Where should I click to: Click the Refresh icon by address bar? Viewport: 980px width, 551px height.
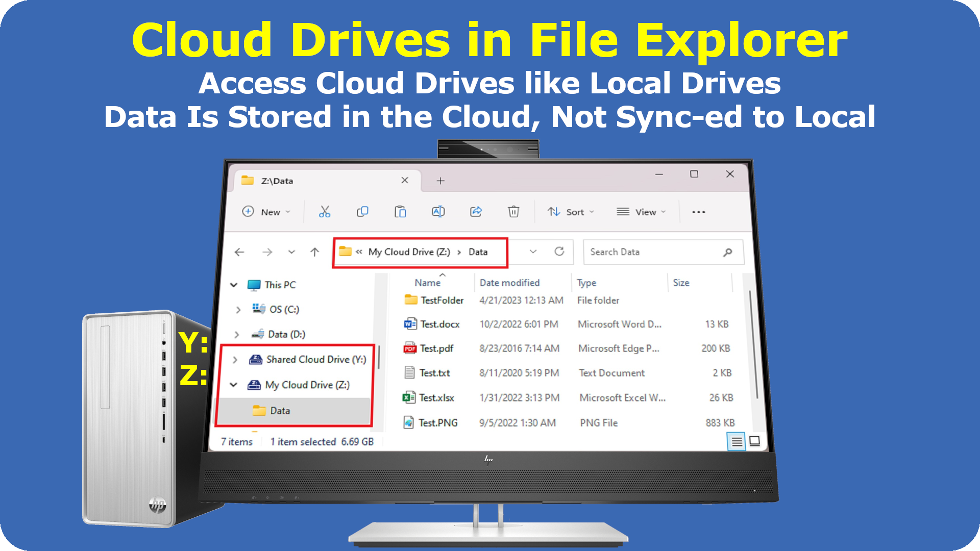click(x=559, y=252)
